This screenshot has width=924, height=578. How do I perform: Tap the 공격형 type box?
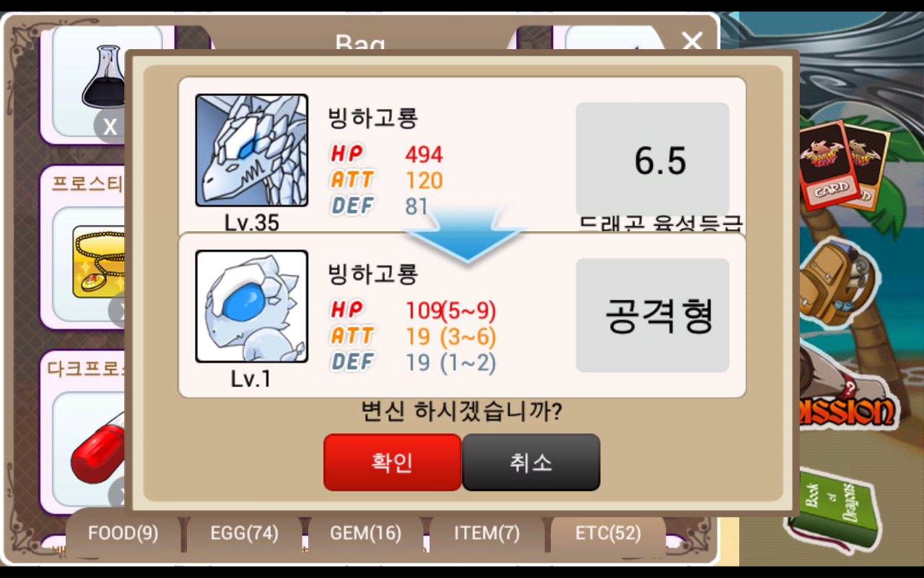[x=653, y=316]
